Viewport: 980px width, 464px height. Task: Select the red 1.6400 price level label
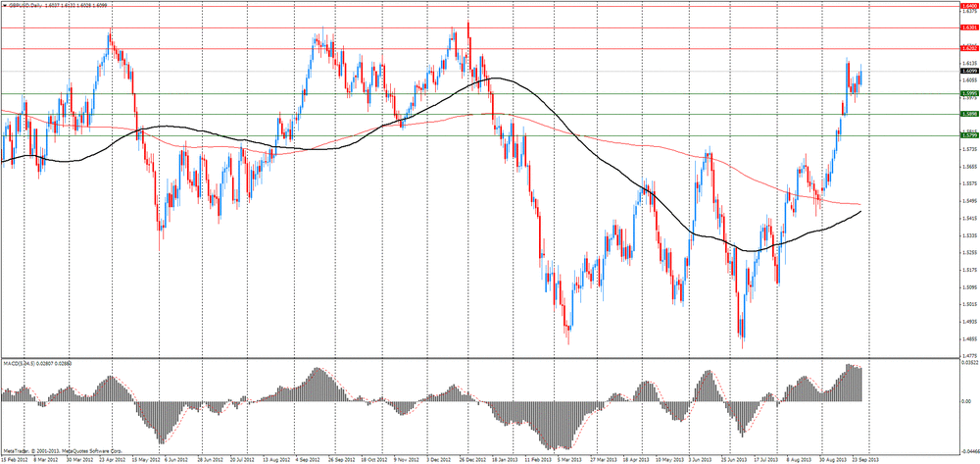pyautogui.click(x=967, y=5)
